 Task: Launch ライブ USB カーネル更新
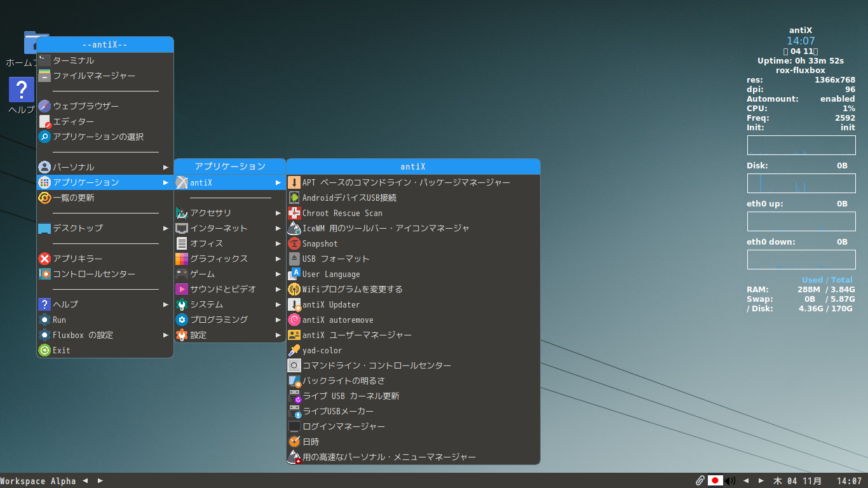tap(414, 396)
